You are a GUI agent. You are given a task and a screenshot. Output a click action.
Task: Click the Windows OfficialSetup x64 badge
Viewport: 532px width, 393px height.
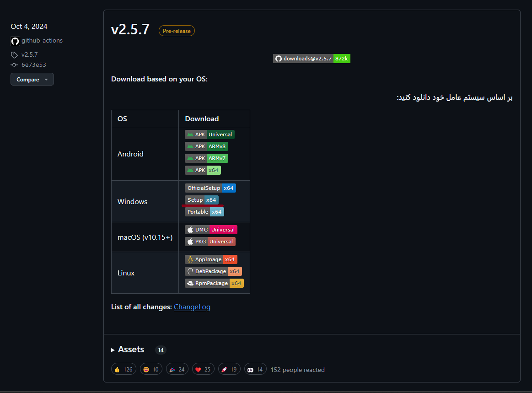click(210, 188)
